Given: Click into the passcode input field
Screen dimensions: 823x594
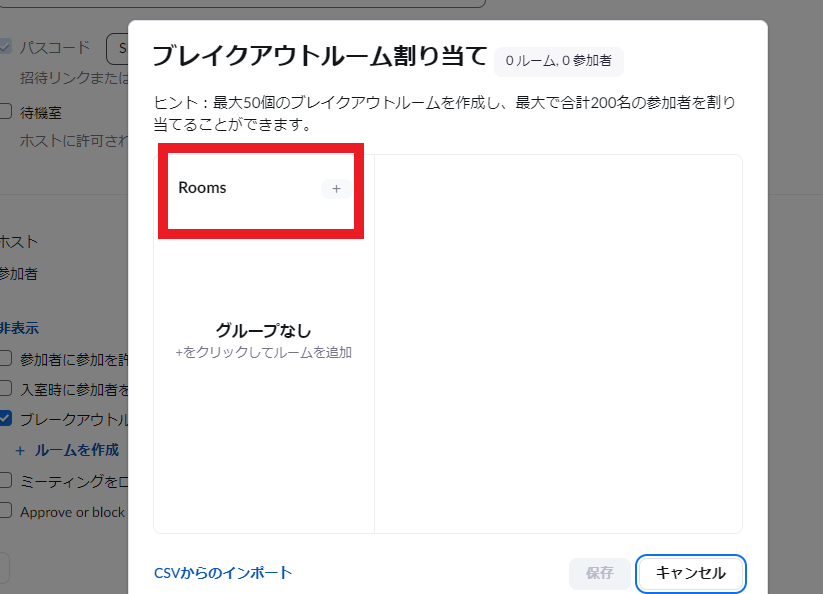Looking at the screenshot, I should pos(117,47).
